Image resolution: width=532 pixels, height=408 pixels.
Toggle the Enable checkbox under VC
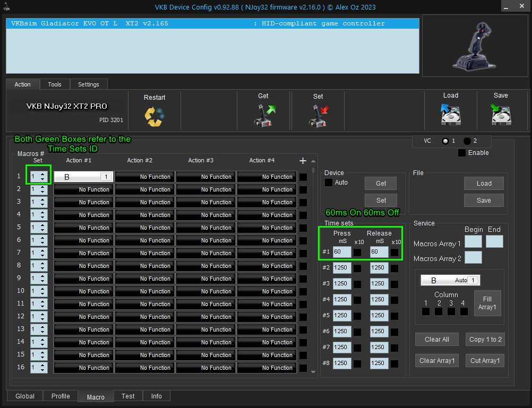tap(462, 153)
